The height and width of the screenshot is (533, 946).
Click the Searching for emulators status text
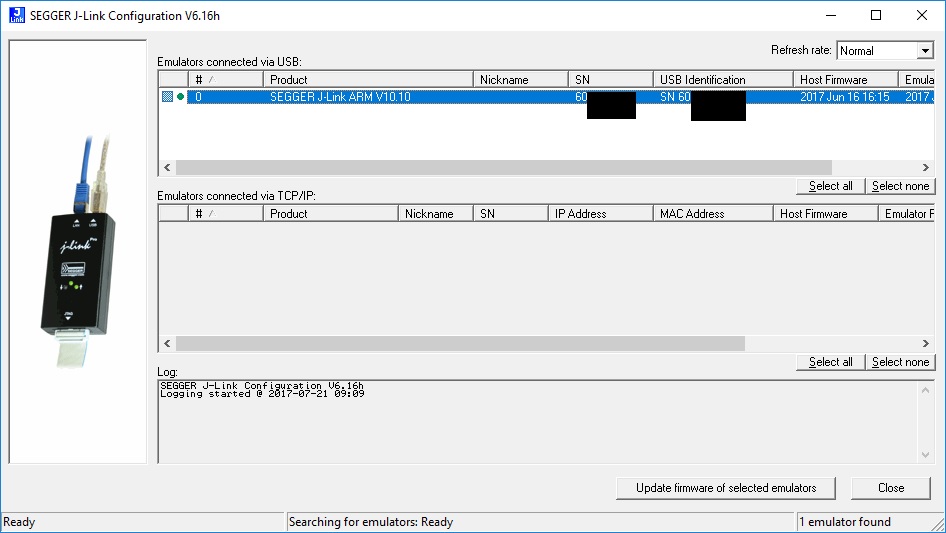pyautogui.click(x=370, y=522)
